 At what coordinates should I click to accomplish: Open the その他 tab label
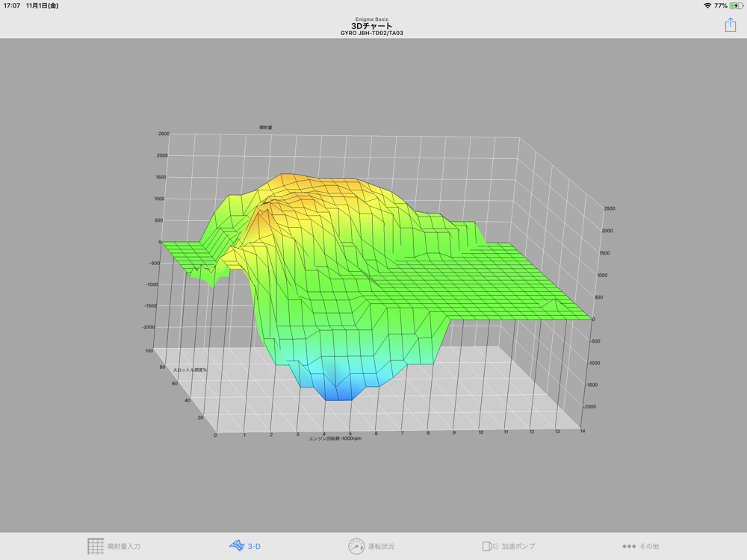click(649, 547)
